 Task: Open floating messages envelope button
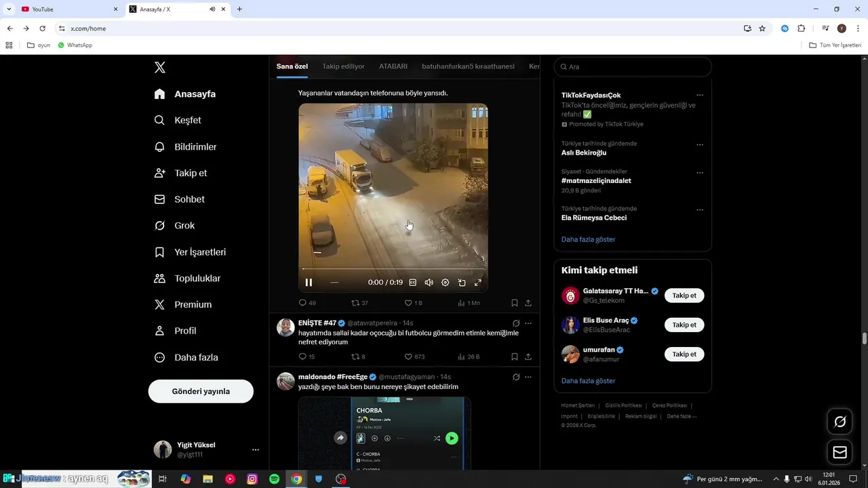(x=840, y=452)
